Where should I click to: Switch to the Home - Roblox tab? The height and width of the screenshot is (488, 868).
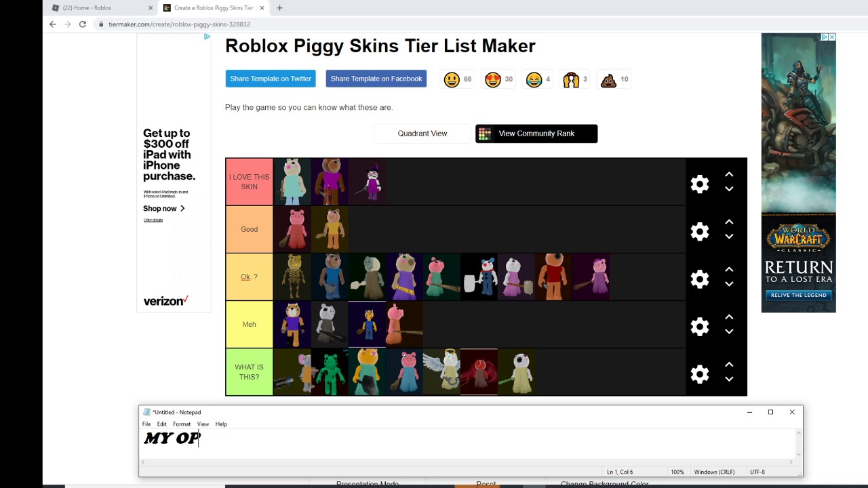click(98, 8)
